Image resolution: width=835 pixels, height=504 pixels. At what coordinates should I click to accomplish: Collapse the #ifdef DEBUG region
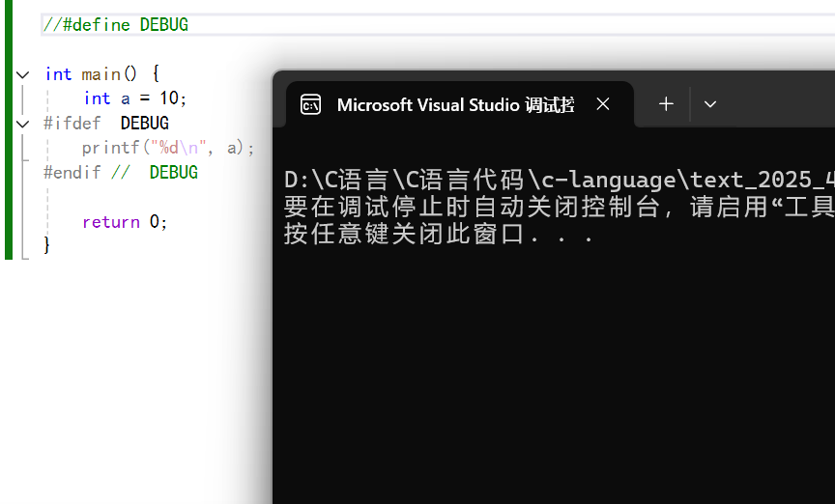click(x=22, y=125)
